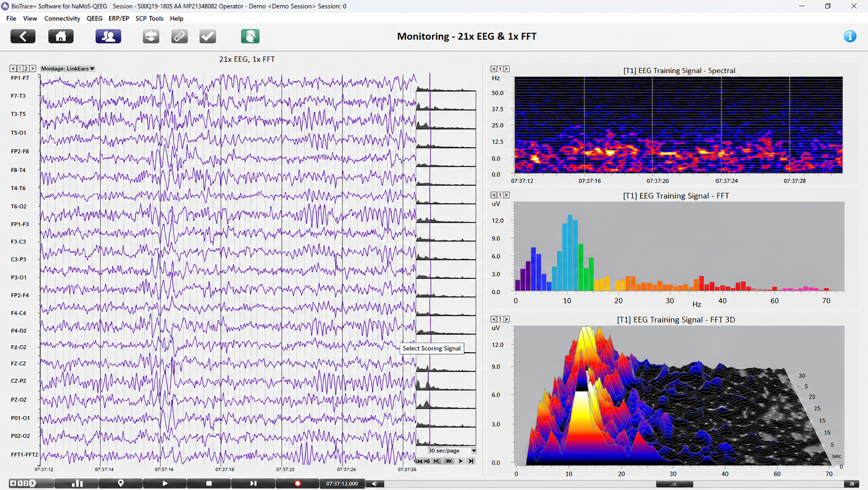Click the bottom bar pager's left arrow
This screenshot has width=868, height=490.
(x=13, y=483)
